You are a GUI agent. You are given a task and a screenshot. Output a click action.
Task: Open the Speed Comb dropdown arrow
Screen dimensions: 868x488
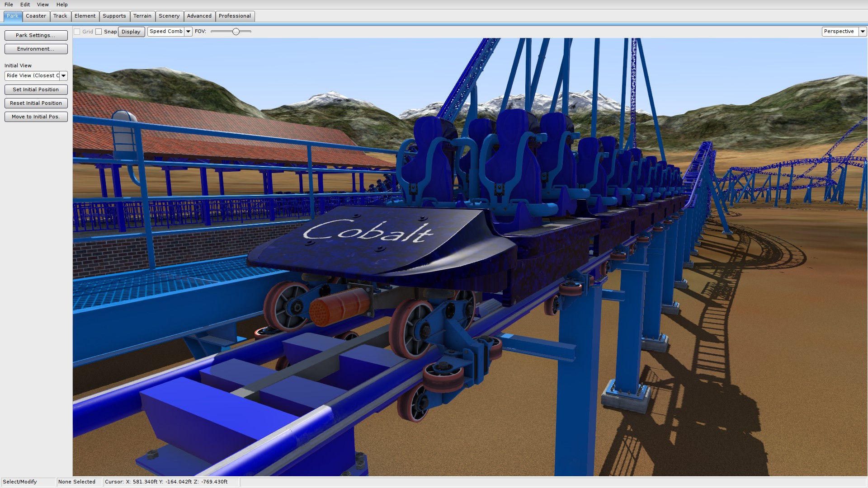[x=188, y=32]
